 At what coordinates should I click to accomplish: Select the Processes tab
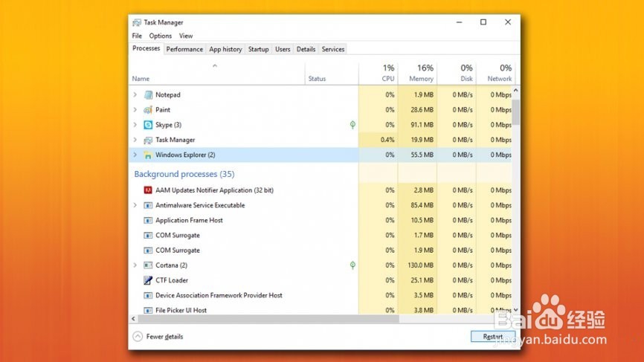[146, 48]
